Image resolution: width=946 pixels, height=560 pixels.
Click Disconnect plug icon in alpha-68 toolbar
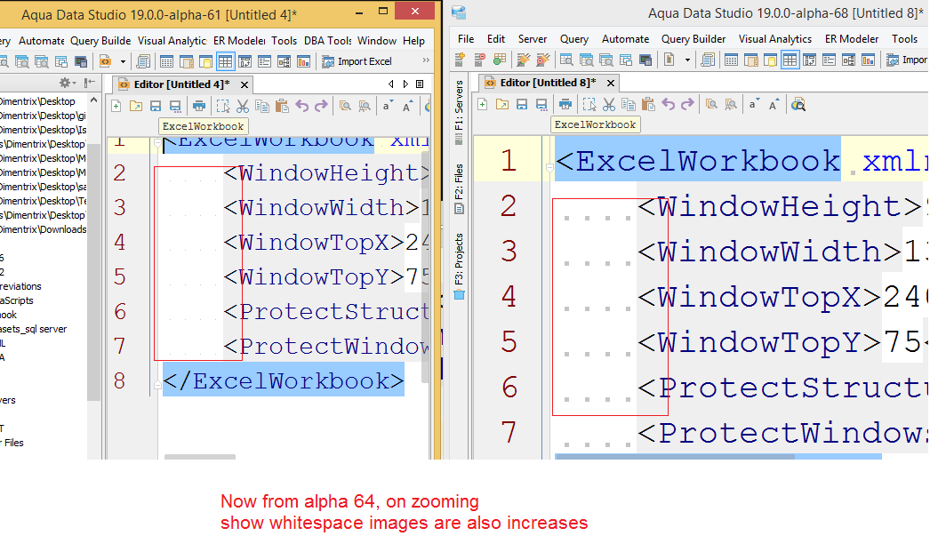pyautogui.click(x=542, y=60)
